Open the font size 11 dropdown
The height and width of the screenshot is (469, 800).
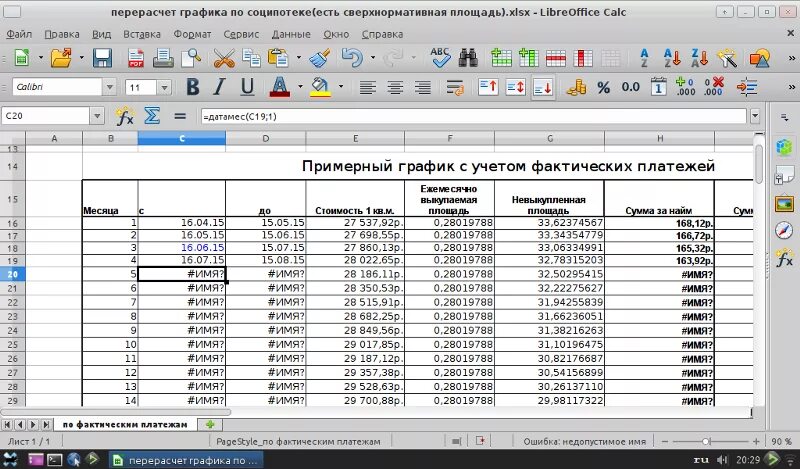(164, 87)
